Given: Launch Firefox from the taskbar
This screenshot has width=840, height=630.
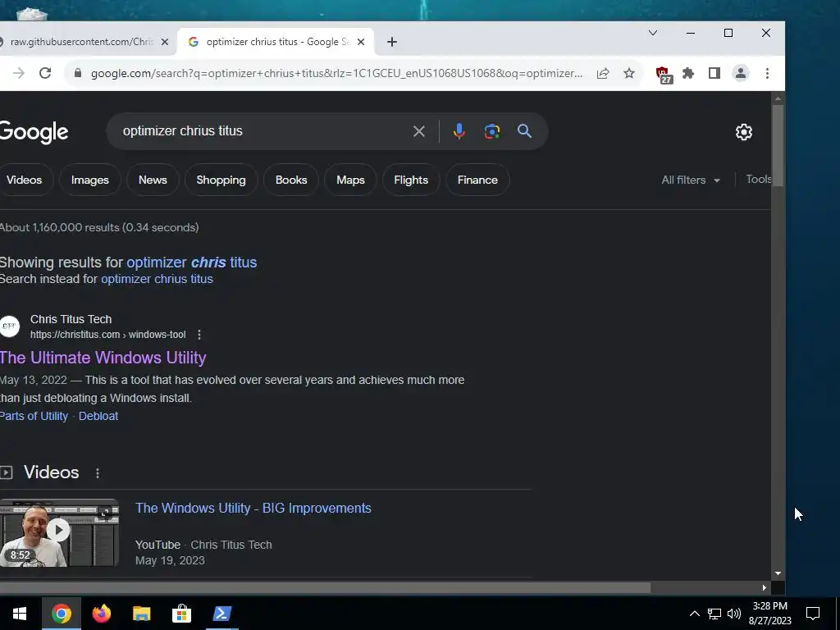Looking at the screenshot, I should [101, 614].
